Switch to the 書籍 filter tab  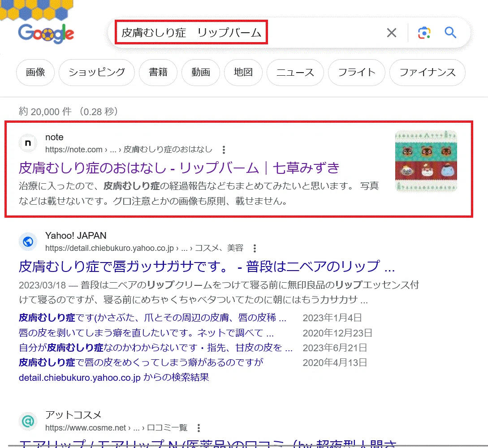pyautogui.click(x=158, y=72)
